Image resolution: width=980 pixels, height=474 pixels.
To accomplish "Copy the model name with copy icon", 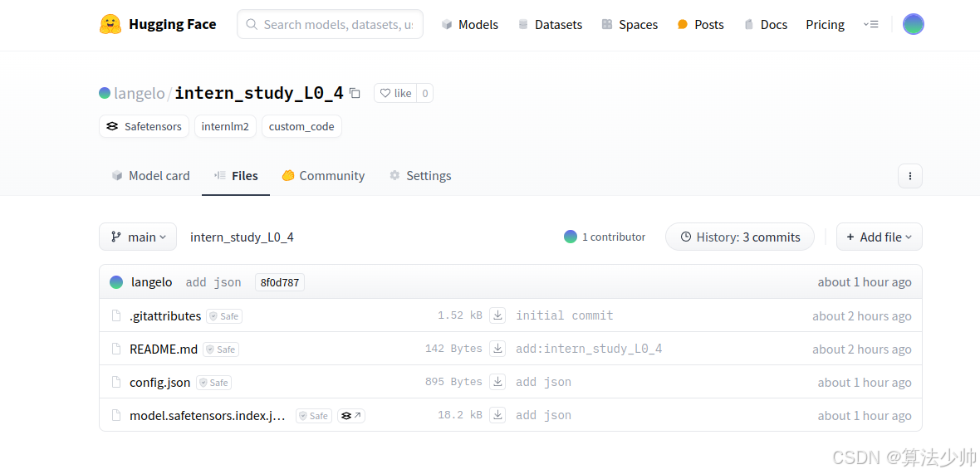I will (x=355, y=93).
